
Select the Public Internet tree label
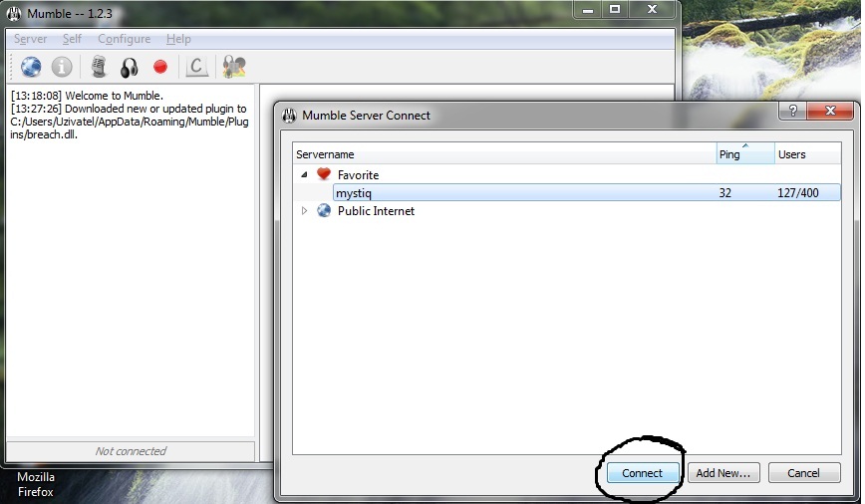(376, 210)
